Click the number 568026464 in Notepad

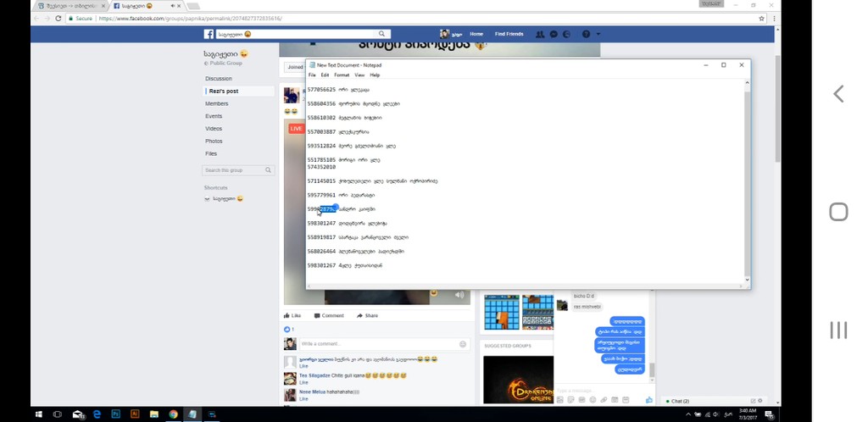(x=321, y=251)
